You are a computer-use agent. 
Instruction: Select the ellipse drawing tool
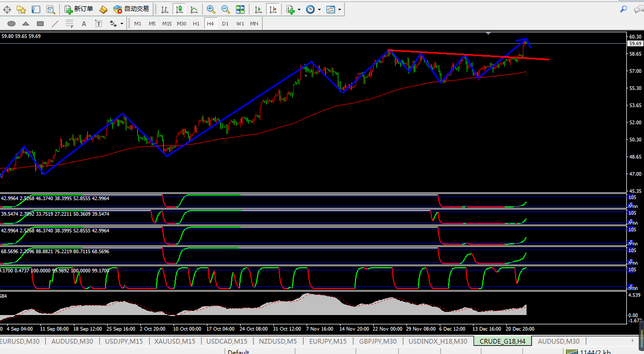click(11, 23)
